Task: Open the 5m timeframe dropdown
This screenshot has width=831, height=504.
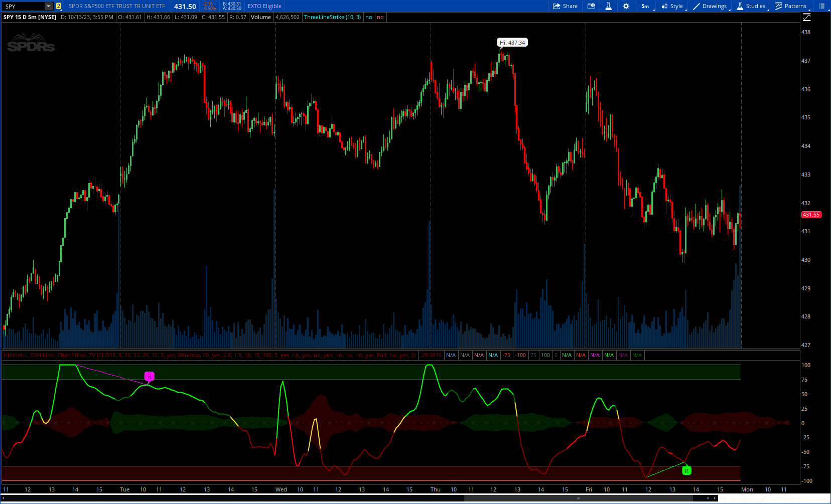Action: pos(646,6)
